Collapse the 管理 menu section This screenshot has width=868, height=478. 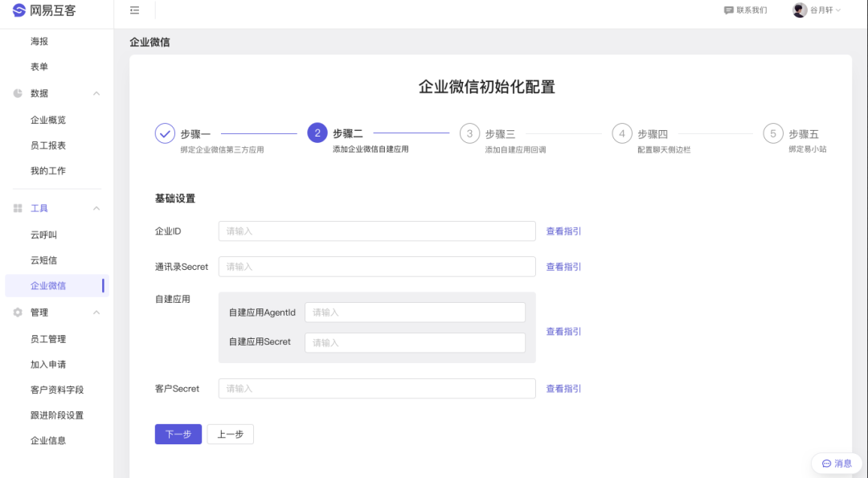96,313
